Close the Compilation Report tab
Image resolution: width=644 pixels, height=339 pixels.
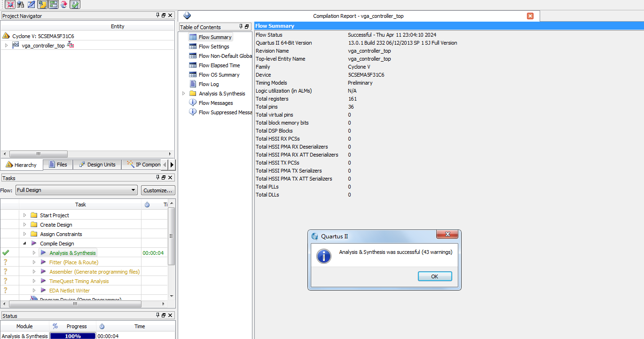tap(530, 16)
